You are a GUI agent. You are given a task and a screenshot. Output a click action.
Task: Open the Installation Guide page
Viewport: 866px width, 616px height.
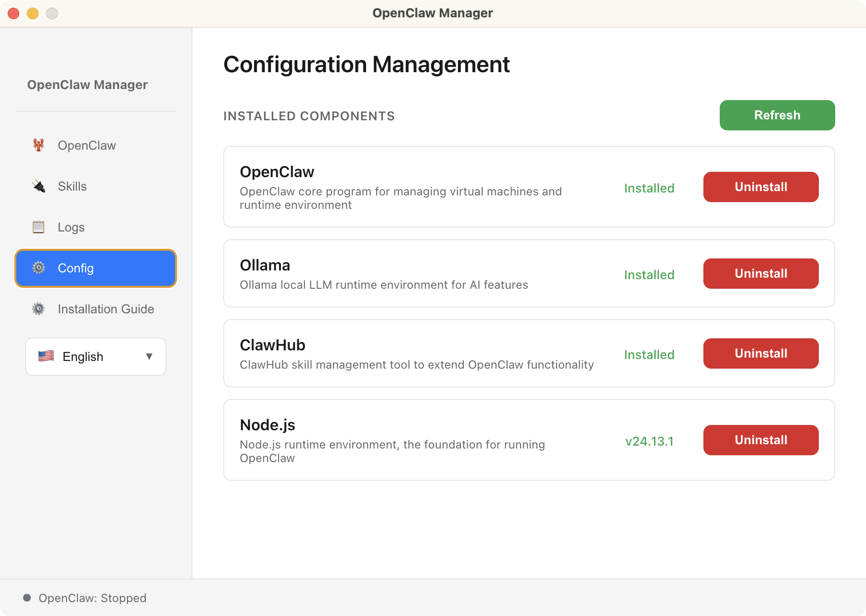[106, 309]
